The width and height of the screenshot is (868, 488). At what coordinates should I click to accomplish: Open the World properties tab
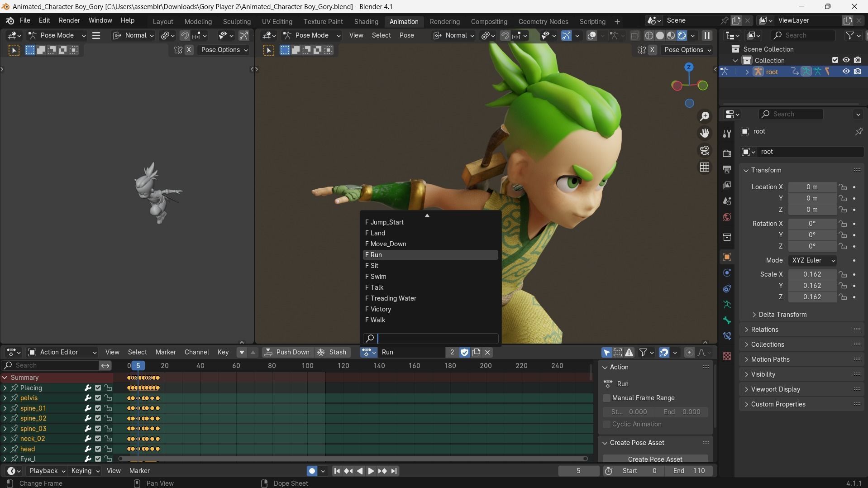point(727,217)
